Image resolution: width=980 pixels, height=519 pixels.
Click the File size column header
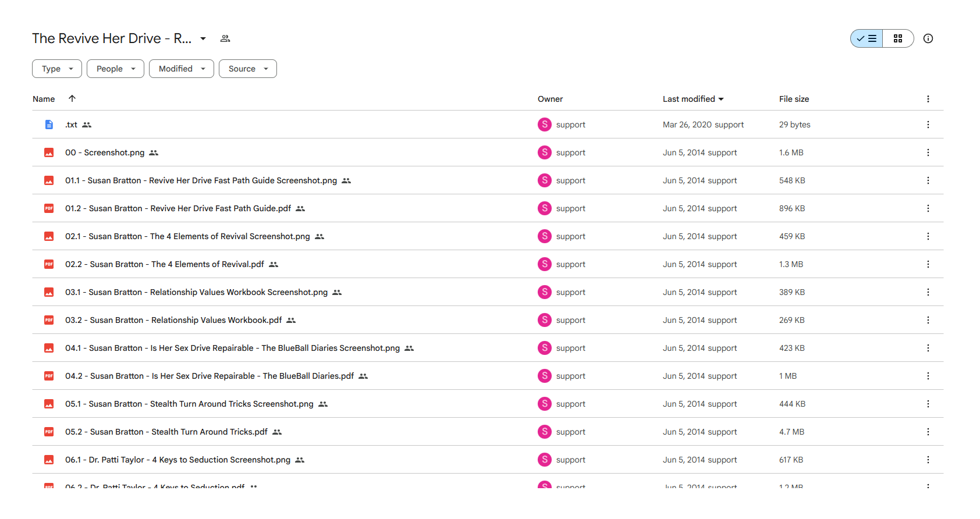click(x=794, y=99)
